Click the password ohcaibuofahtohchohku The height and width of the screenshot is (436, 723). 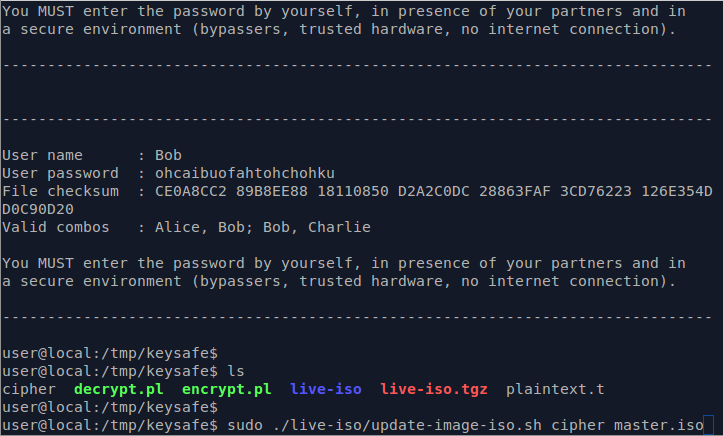(244, 173)
